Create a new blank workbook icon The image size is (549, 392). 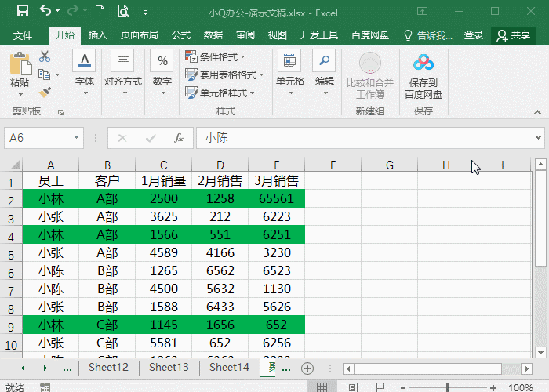100,12
